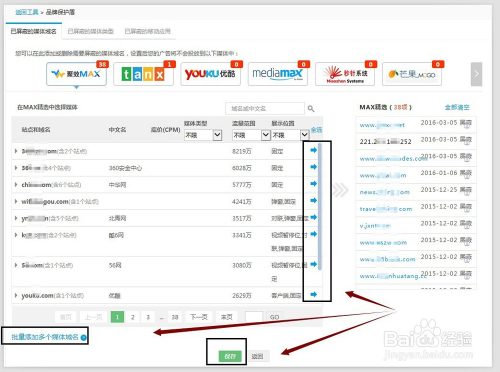The width and height of the screenshot is (500, 372).
Task: Click the 返回 button beside 保存
Action: coord(257,356)
